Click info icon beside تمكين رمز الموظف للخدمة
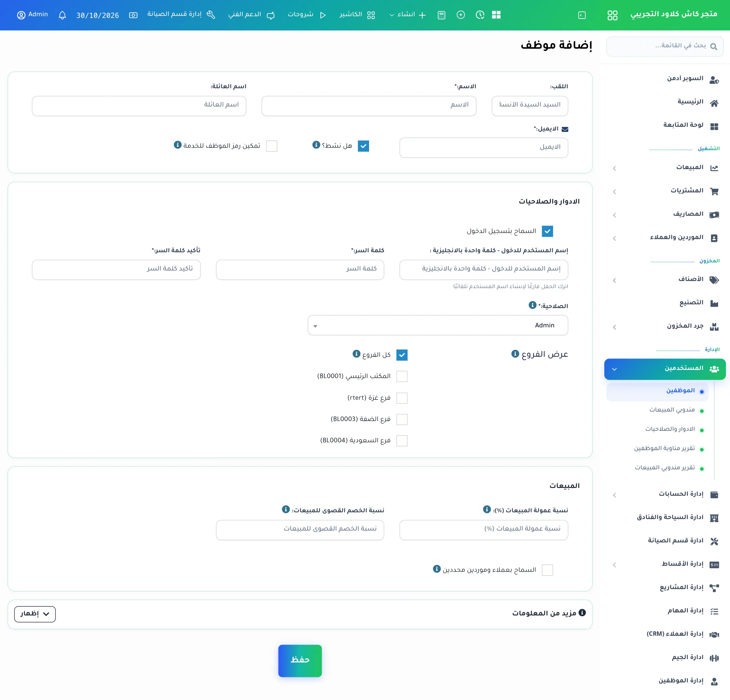Image resolution: width=730 pixels, height=700 pixels. (178, 145)
